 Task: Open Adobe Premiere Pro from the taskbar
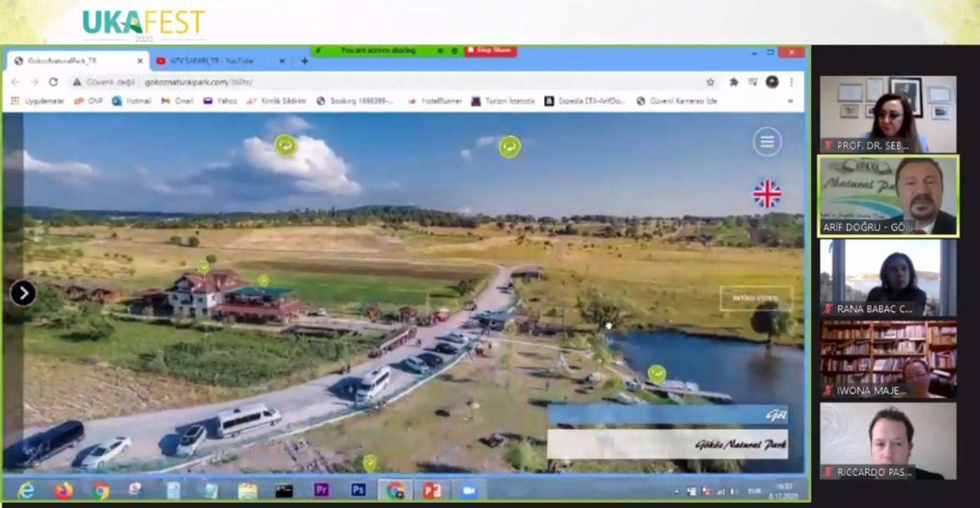321,490
